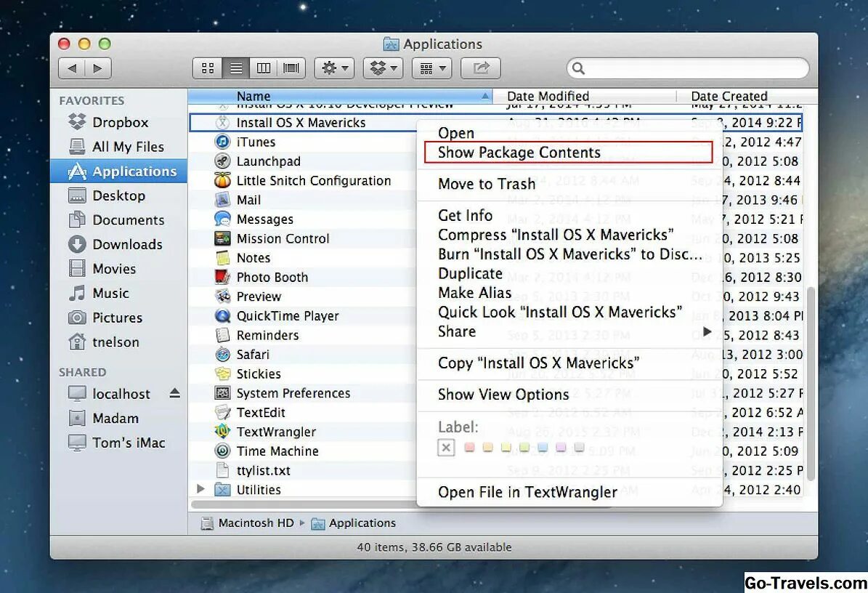The height and width of the screenshot is (593, 868).
Task: Select the Notes app row
Action: click(302, 258)
